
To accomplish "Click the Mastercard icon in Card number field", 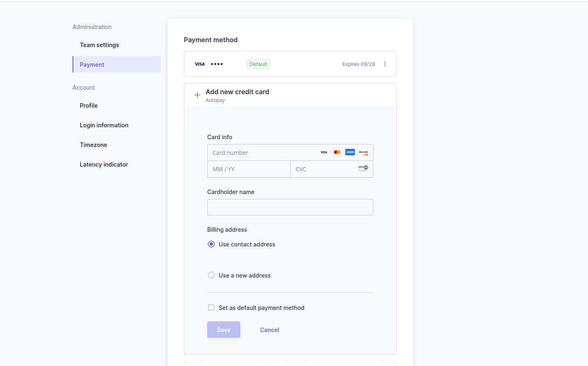I will tap(337, 152).
